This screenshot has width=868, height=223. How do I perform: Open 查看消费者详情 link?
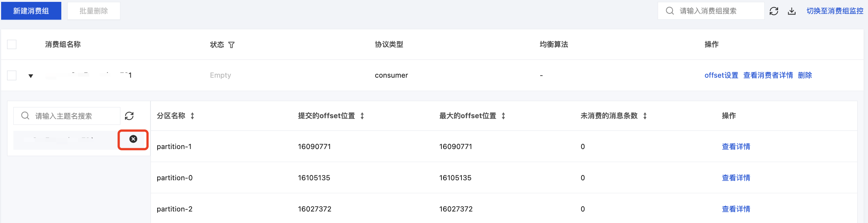coord(768,75)
